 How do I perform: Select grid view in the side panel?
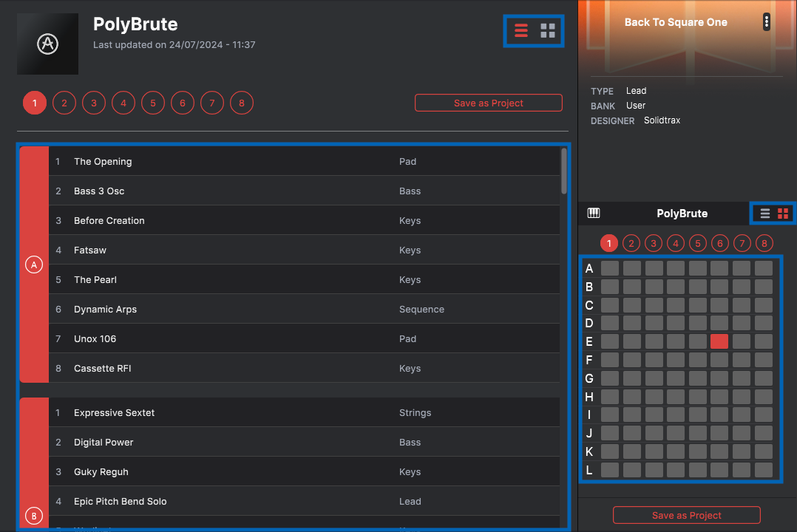(x=783, y=214)
